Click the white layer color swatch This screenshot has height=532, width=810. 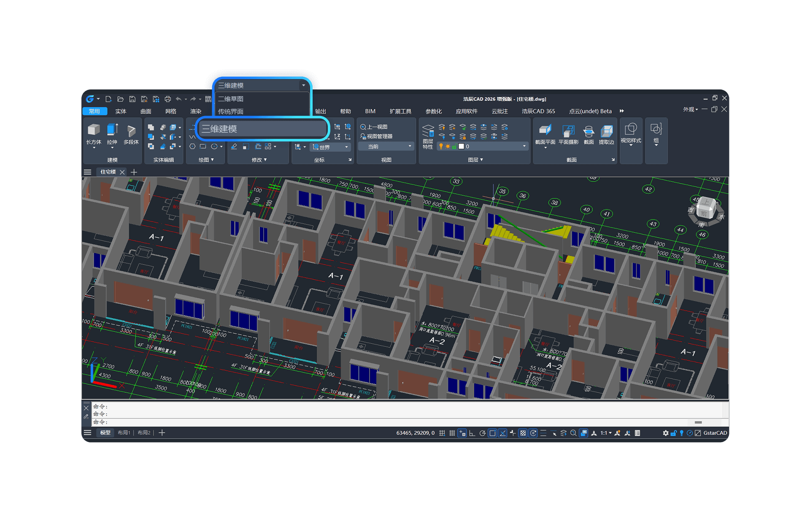click(x=461, y=146)
